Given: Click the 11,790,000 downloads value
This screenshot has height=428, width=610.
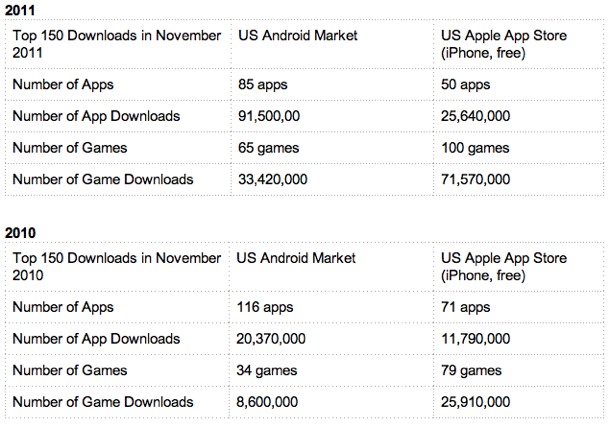Looking at the screenshot, I should click(x=475, y=339).
